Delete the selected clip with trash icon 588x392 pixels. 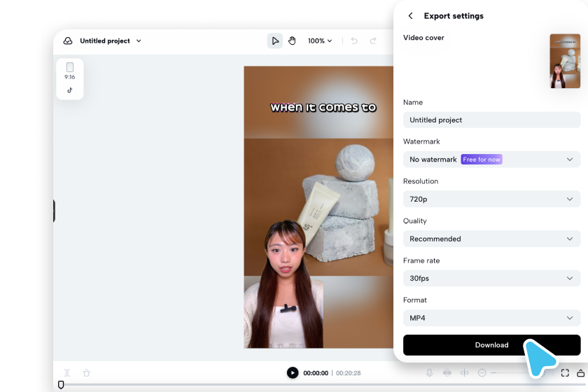point(87,373)
